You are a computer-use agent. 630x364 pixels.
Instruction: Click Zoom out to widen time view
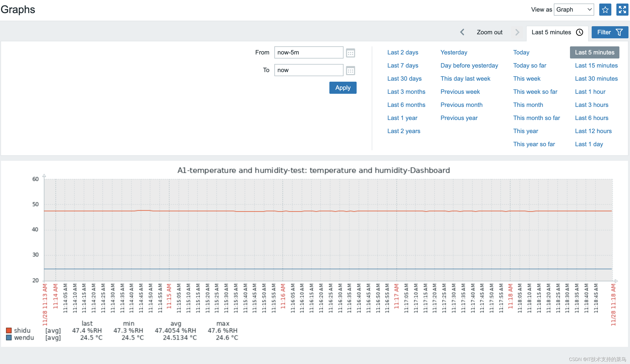[489, 33]
